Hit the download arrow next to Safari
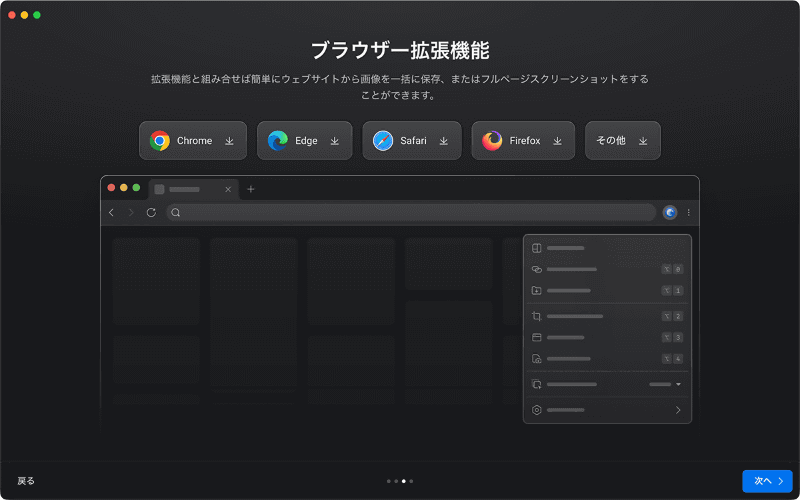The image size is (800, 500). [444, 141]
